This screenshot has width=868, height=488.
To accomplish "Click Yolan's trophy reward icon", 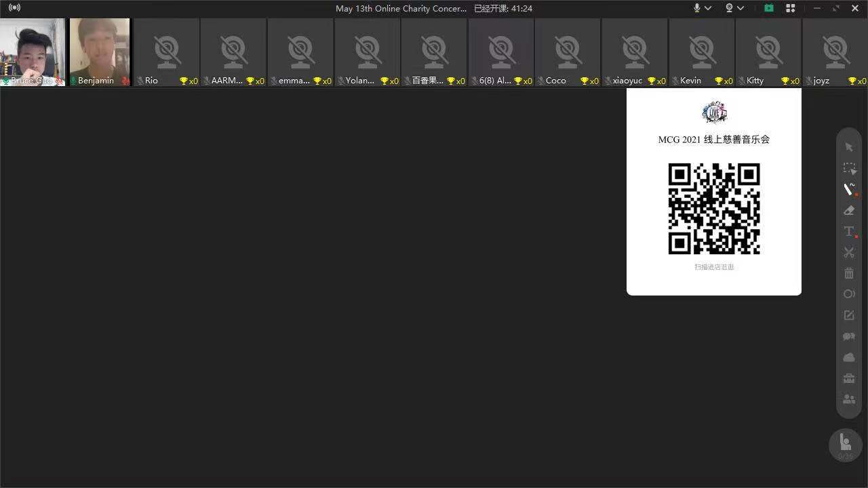I will pyautogui.click(x=384, y=81).
